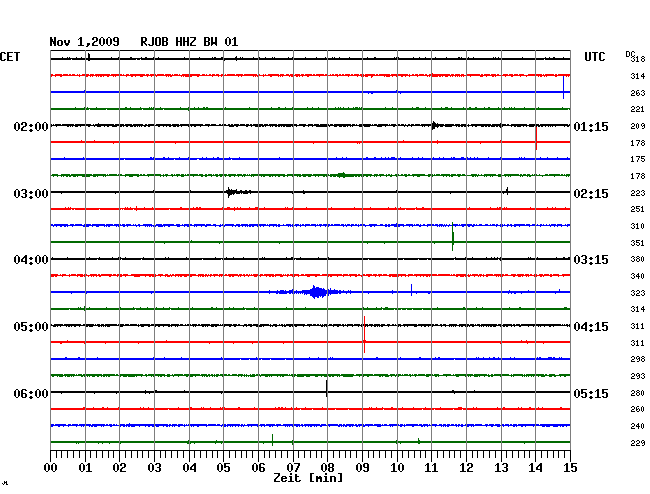
Task: Click the 02:15 UTC row label
Action: pos(591,194)
